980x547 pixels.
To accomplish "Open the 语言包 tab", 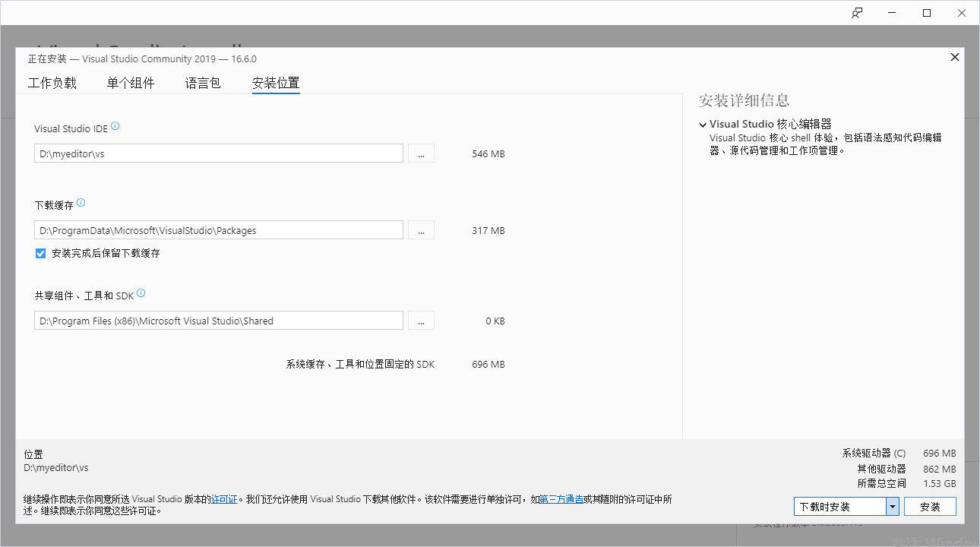I will (203, 84).
